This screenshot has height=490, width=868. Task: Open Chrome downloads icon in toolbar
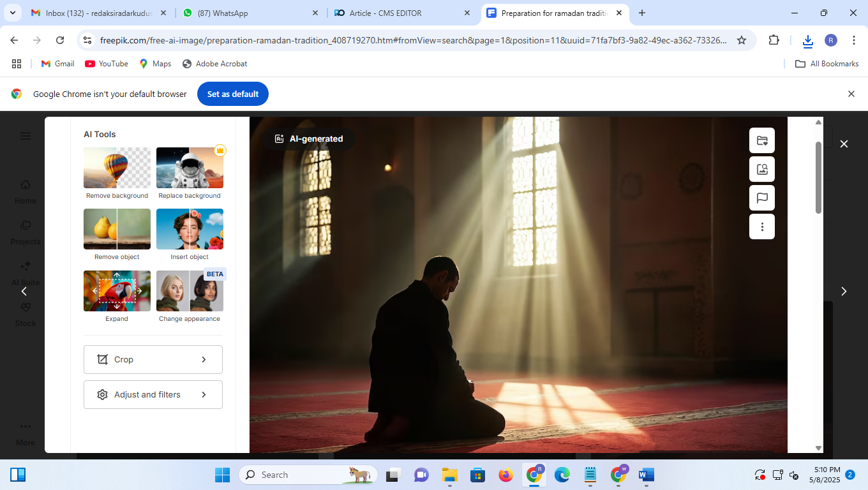pos(807,40)
